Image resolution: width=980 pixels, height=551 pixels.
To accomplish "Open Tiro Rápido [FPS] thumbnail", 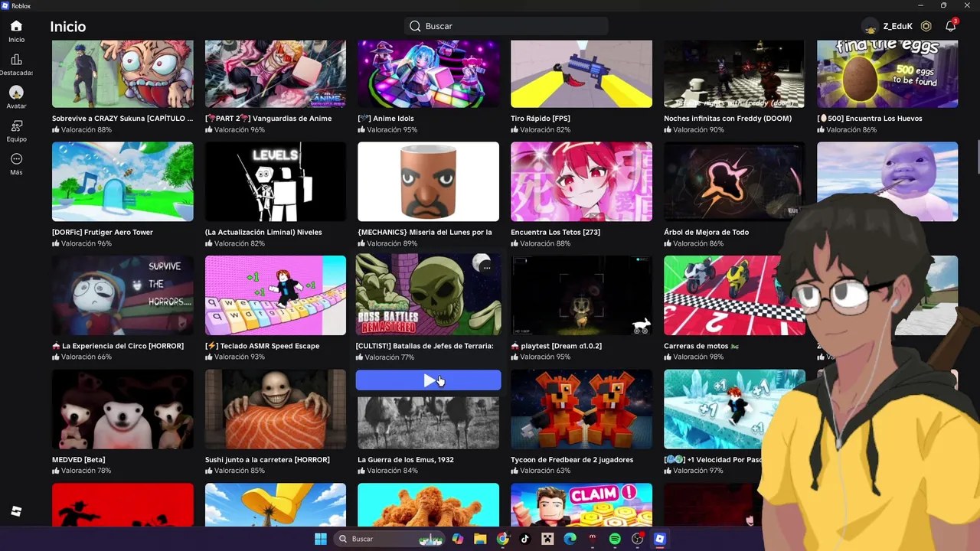I will (582, 74).
